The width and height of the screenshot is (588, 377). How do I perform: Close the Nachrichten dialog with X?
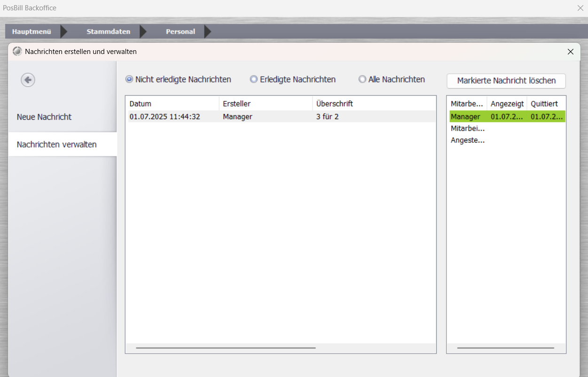(x=571, y=52)
